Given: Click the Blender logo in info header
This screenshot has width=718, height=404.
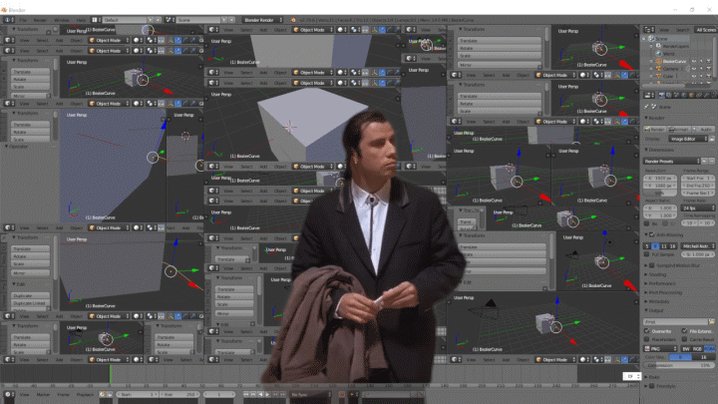Looking at the screenshot, I should (x=293, y=20).
